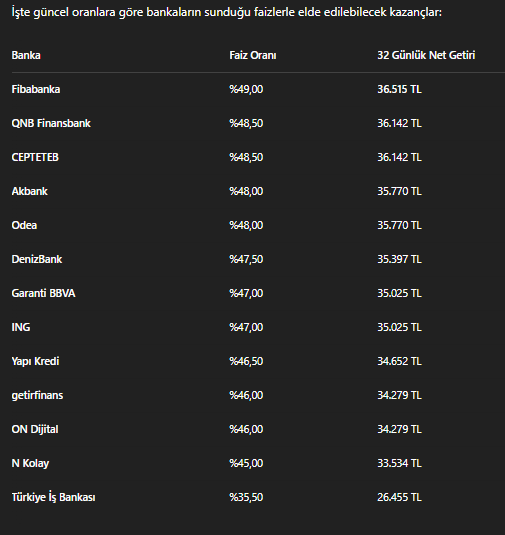Click the Odea bank entry
This screenshot has width=505, height=535.
[24, 225]
